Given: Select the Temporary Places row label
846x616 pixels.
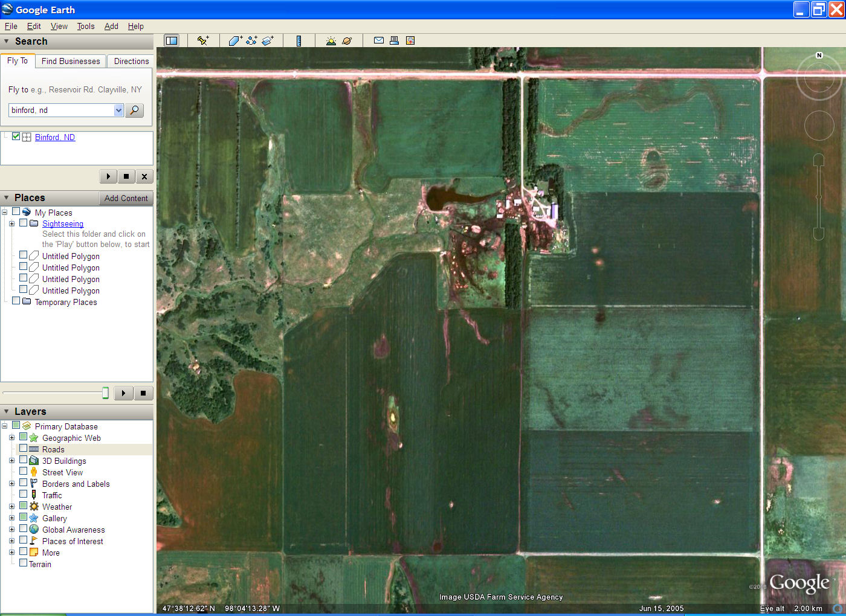Looking at the screenshot, I should click(x=66, y=302).
